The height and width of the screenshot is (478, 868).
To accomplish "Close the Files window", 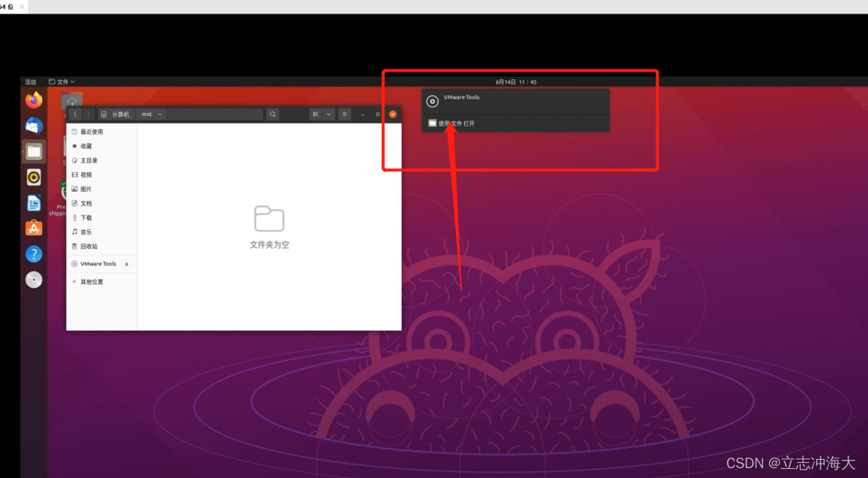I will pos(393,114).
